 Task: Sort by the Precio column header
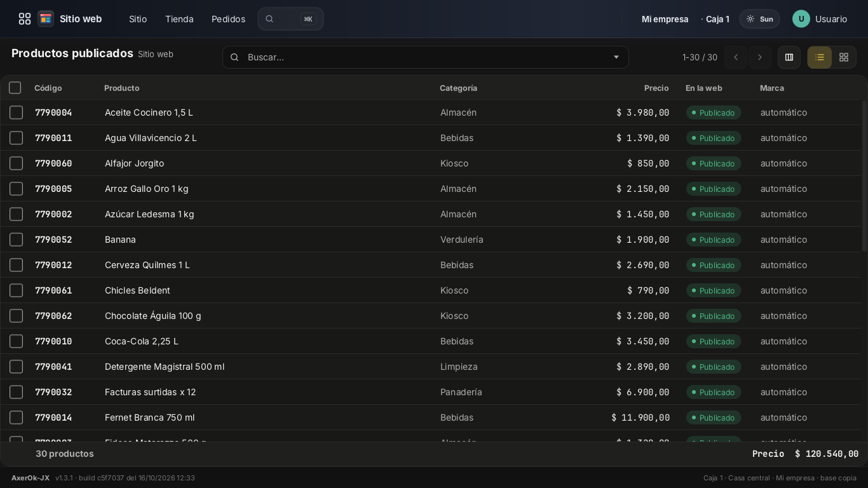[x=656, y=88]
